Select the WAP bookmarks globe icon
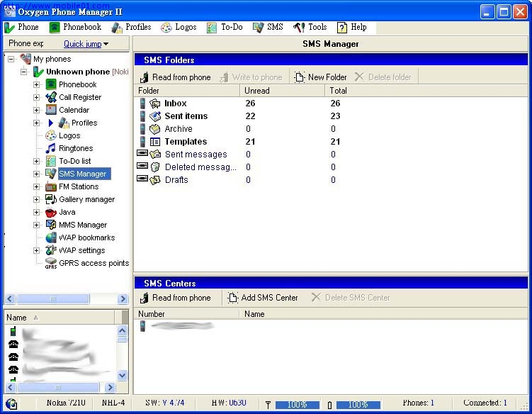 (51, 237)
